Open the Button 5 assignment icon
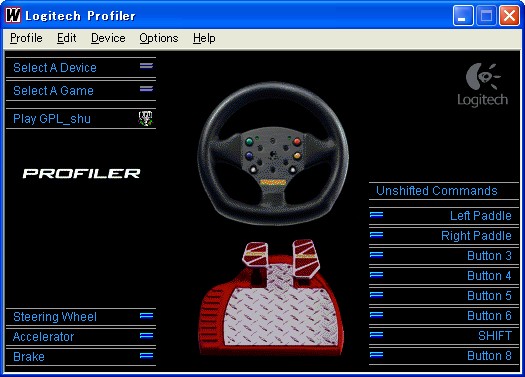This screenshot has width=525, height=377. point(376,295)
